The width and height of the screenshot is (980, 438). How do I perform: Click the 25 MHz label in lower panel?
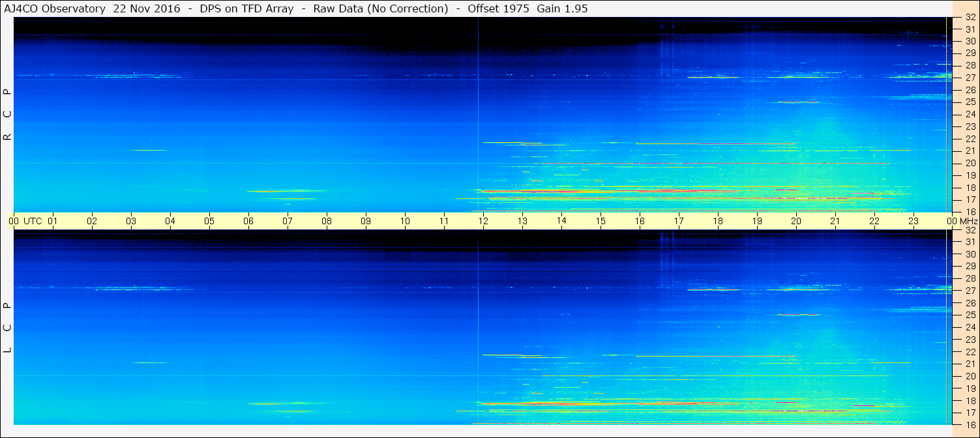970,315
